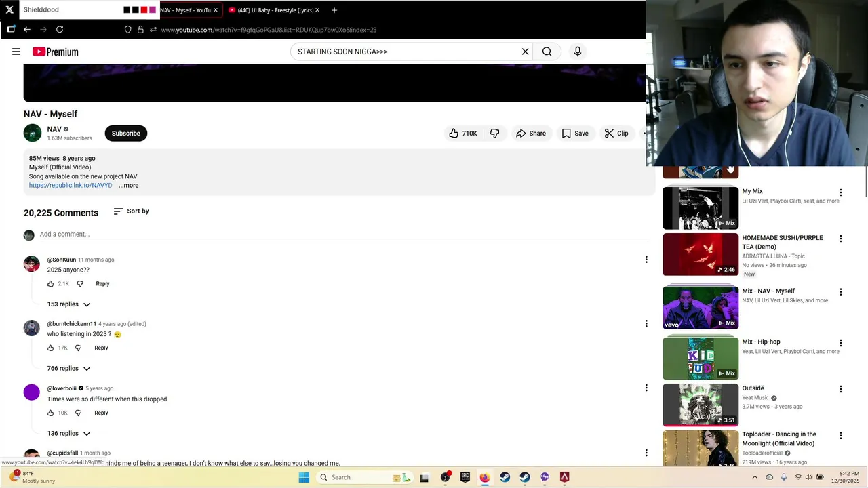Go to YouTube Premium home logo
The image size is (868, 488).
(56, 52)
